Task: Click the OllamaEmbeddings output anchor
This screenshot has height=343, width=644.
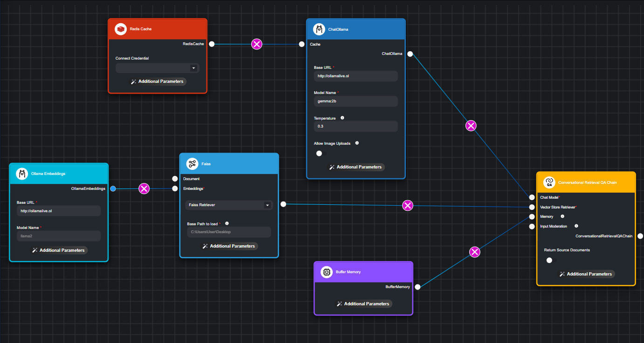Action: click(x=113, y=188)
